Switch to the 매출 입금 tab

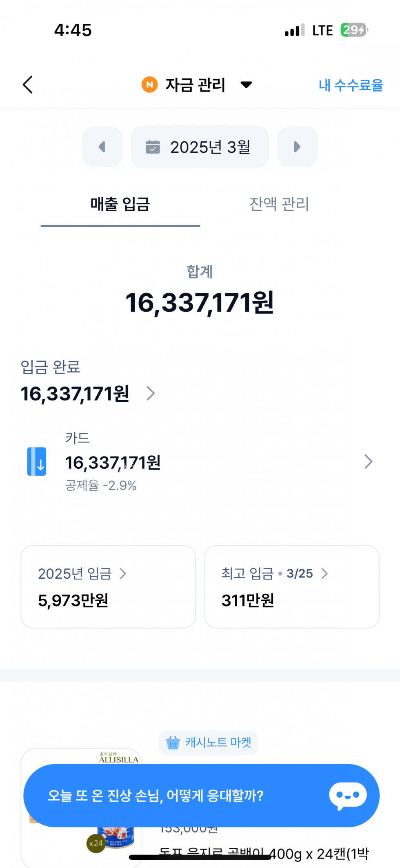[120, 204]
